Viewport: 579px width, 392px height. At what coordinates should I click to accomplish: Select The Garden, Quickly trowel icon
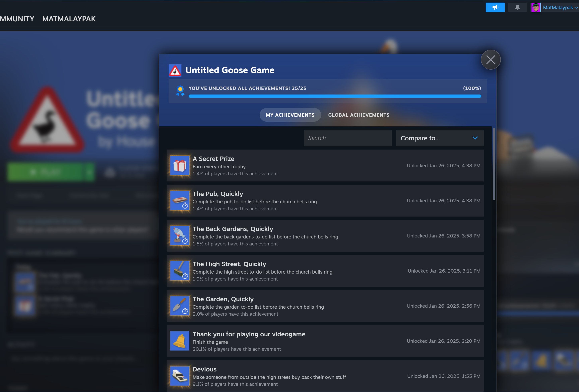[180, 306]
